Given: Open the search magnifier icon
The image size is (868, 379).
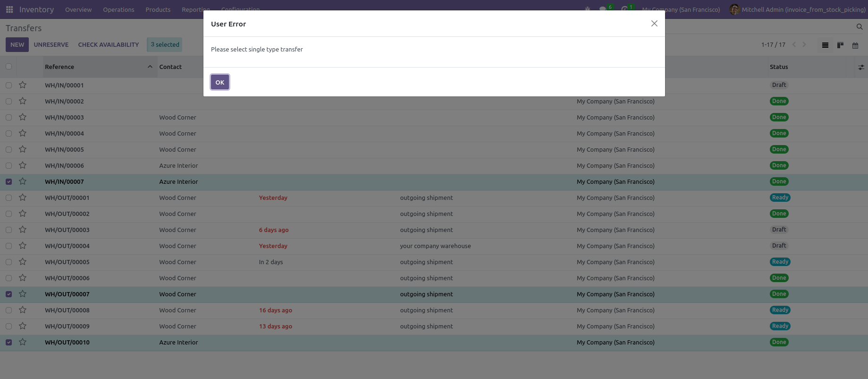Looking at the screenshot, I should [860, 27].
